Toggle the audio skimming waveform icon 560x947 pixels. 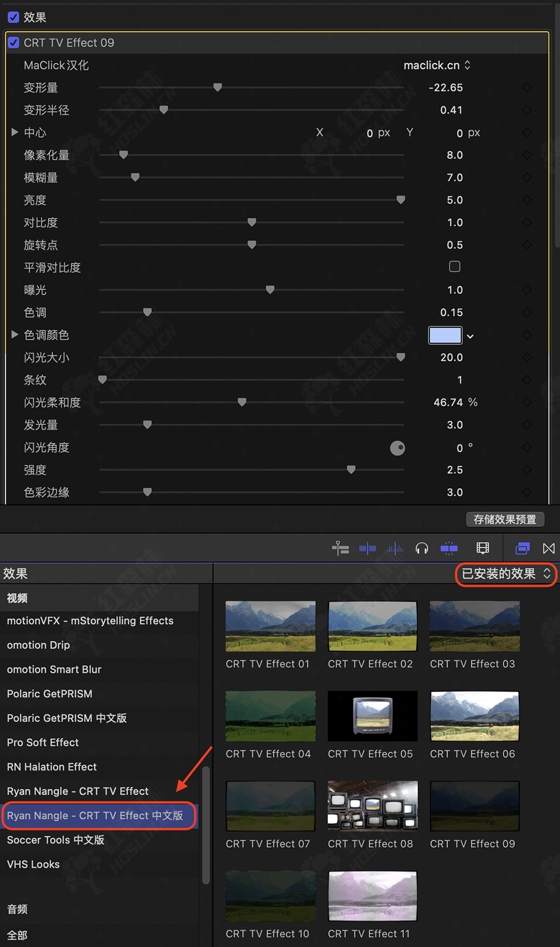395,548
